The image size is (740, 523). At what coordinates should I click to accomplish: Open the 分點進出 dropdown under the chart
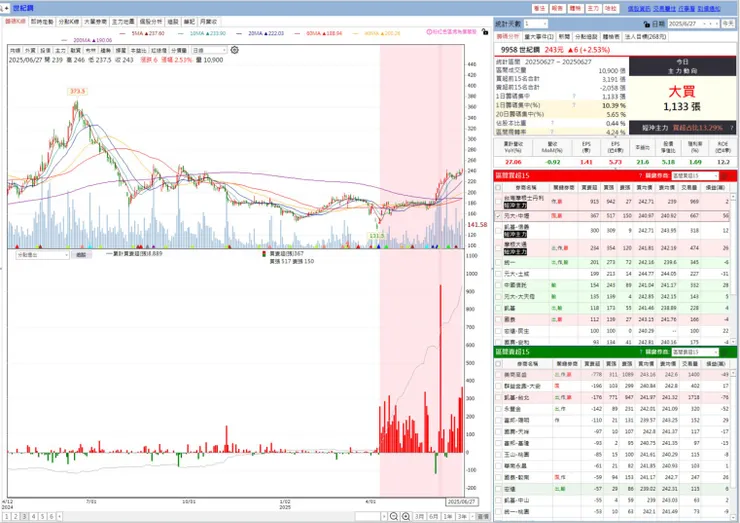[42, 255]
